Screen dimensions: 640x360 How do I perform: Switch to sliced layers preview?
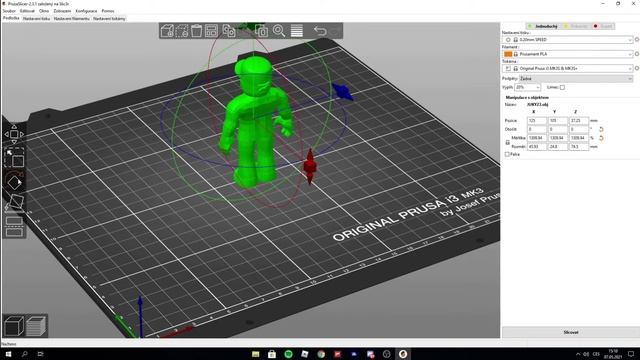(36, 326)
